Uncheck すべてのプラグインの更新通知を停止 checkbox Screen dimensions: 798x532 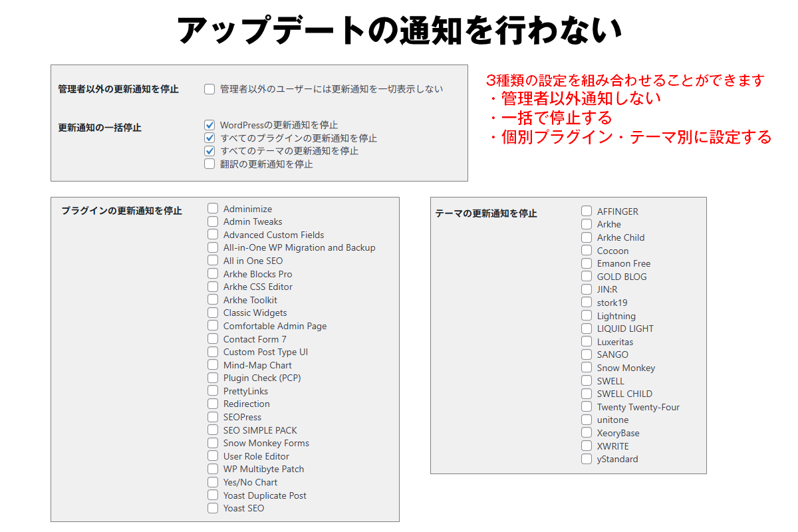(x=209, y=138)
